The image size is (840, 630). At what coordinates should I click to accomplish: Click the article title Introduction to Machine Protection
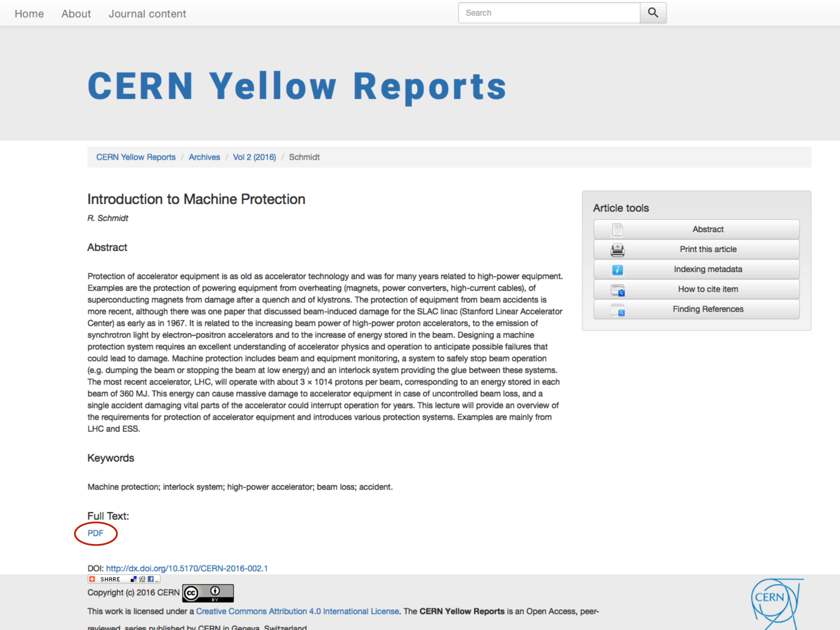tap(196, 199)
